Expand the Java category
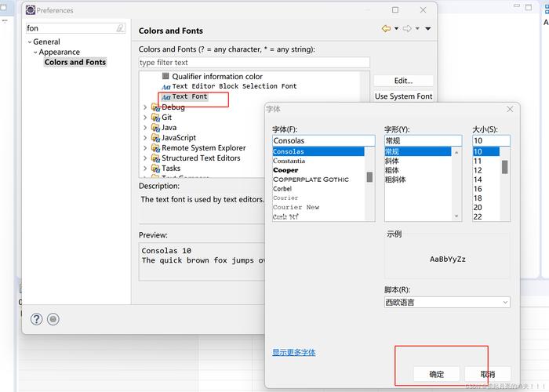The image size is (549, 392). tap(145, 128)
